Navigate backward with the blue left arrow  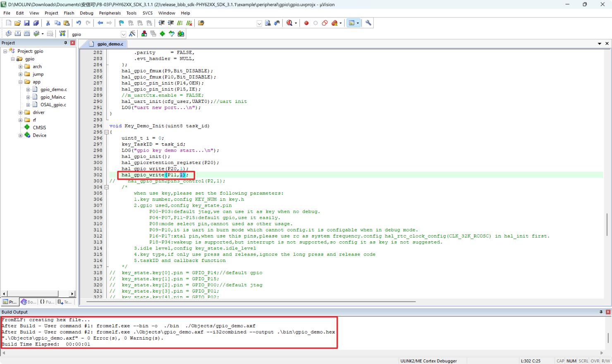pos(100,23)
